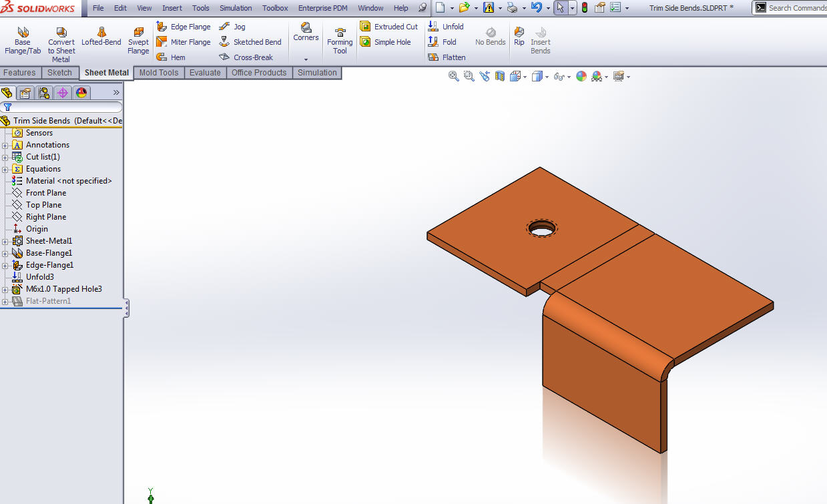The height and width of the screenshot is (504, 827).
Task: Choose the Jog tool
Action: tap(233, 27)
